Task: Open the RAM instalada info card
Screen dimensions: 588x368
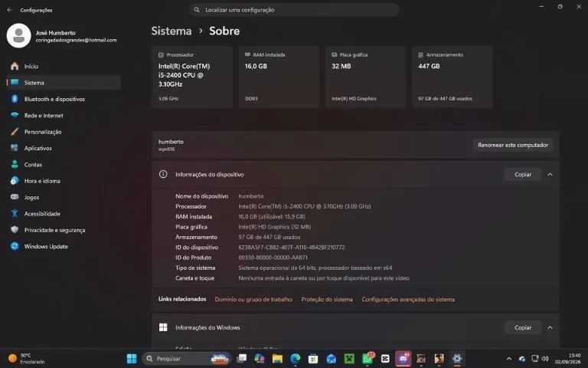Action: [x=279, y=77]
